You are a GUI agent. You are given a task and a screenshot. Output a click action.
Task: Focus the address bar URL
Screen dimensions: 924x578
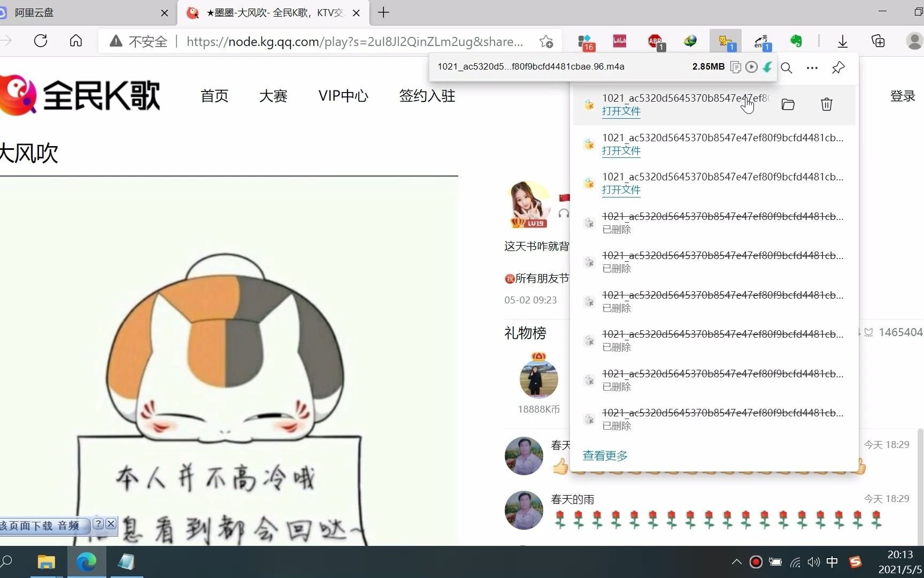(355, 41)
